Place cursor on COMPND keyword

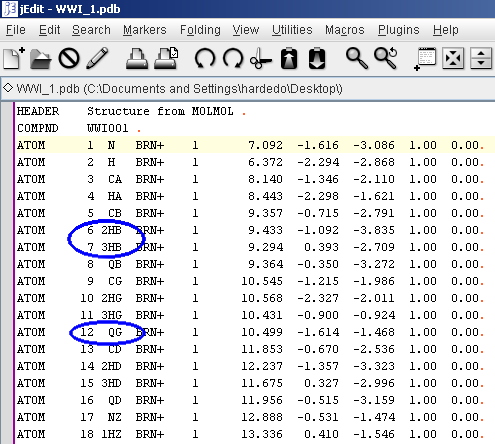point(38,128)
